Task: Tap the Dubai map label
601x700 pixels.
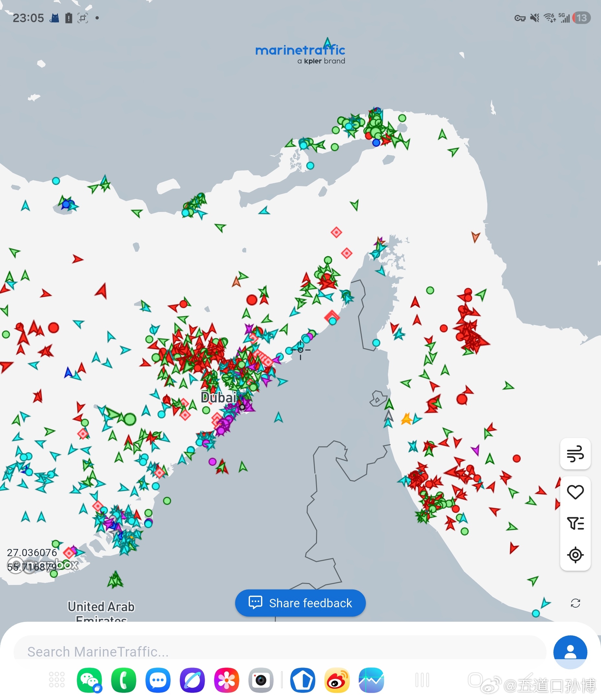Action: (219, 397)
